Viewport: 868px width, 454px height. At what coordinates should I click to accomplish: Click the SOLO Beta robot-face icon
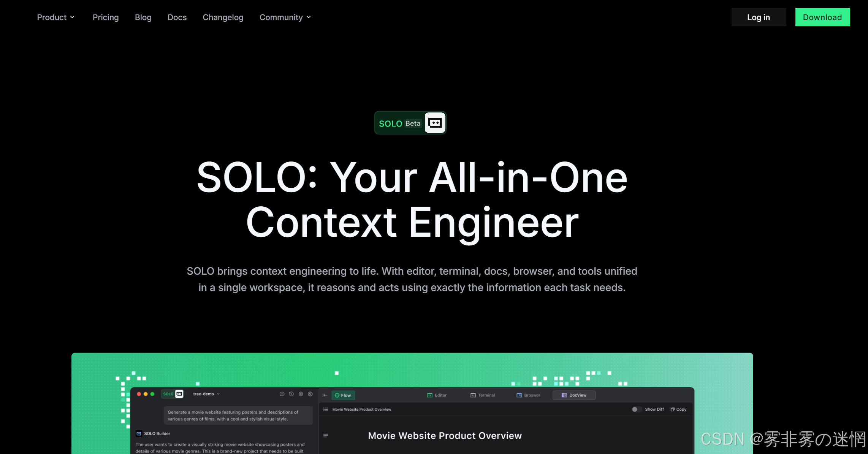point(435,123)
